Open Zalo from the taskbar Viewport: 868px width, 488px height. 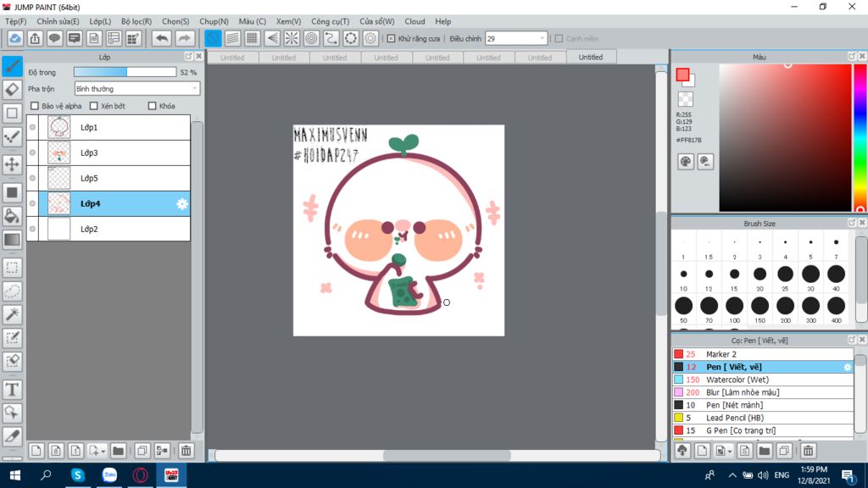pos(109,475)
